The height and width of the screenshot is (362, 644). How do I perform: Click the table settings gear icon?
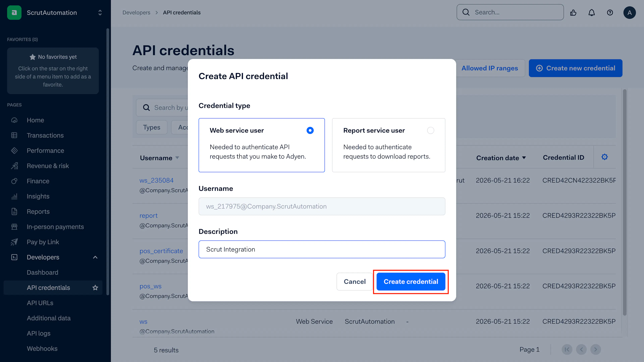click(x=604, y=157)
